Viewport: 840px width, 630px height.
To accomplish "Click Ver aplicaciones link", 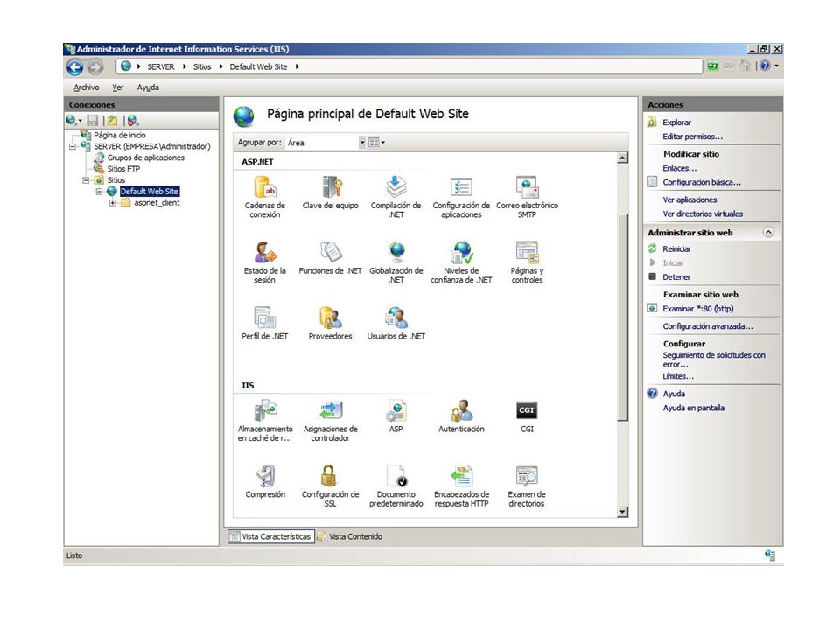I will click(x=689, y=199).
